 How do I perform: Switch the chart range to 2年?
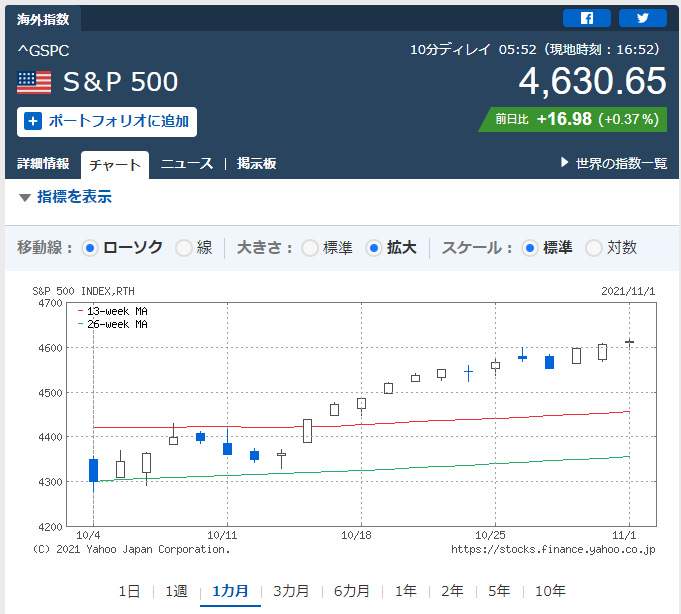pos(452,591)
